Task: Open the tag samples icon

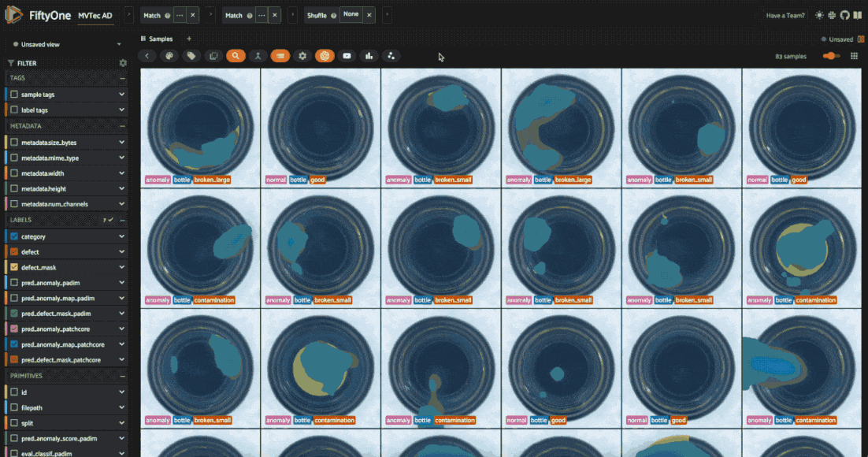Action: click(x=191, y=56)
